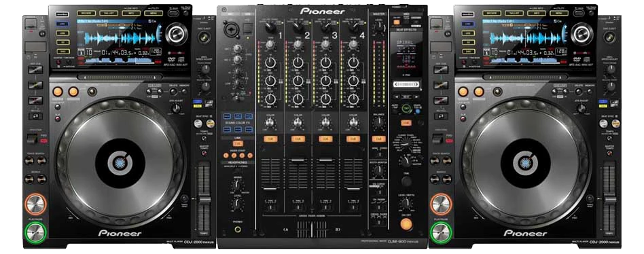Tap the needle search strip on left deck

[120, 77]
